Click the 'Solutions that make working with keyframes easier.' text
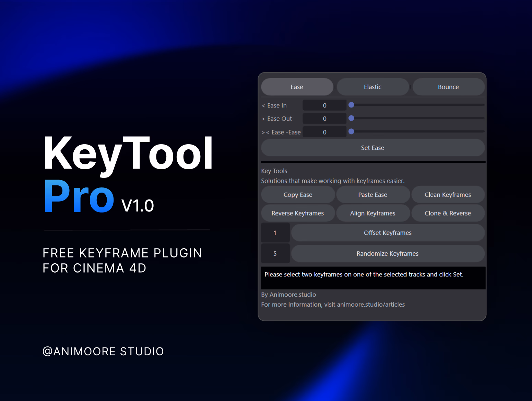Screen dimensions: 532x401 point(333,181)
